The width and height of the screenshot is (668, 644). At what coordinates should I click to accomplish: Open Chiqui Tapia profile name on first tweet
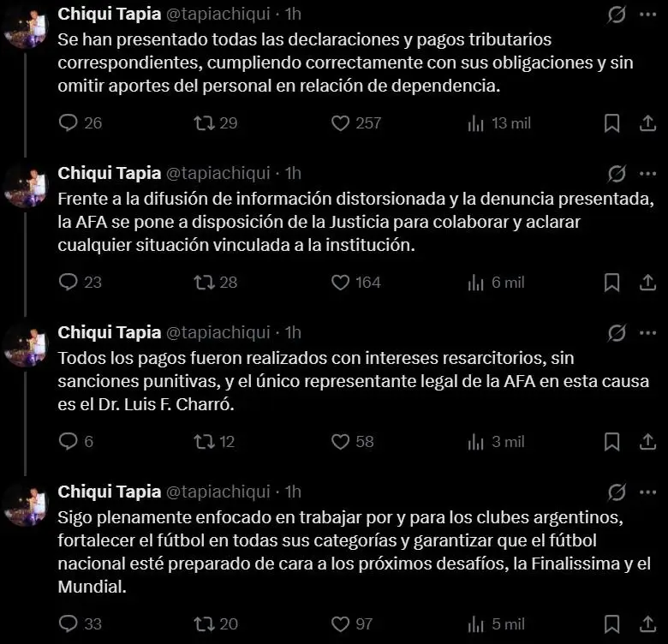click(x=109, y=15)
